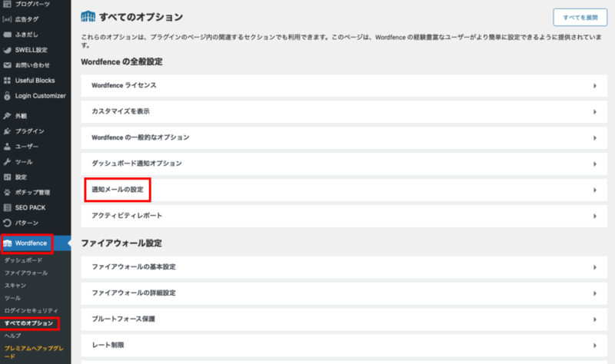Screen dimensions: 615x364
Task: Click the 広告タグ ad icon
Action: click(x=7, y=19)
